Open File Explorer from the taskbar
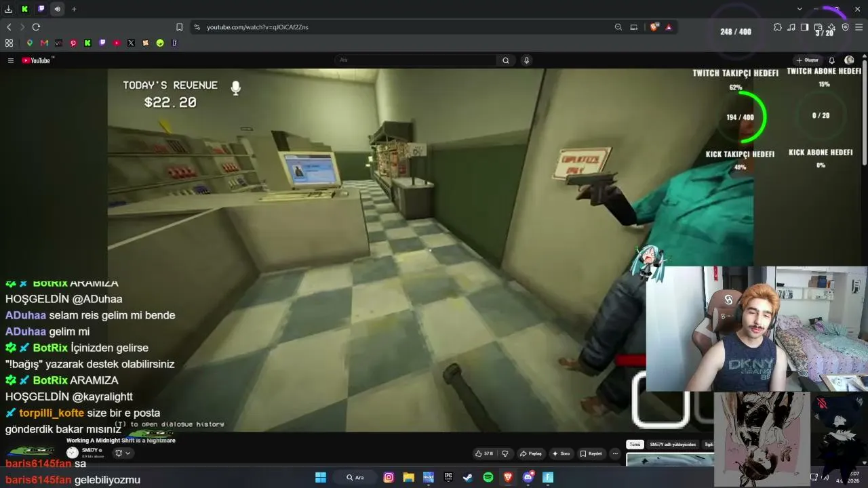This screenshot has height=488, width=868. click(x=408, y=477)
